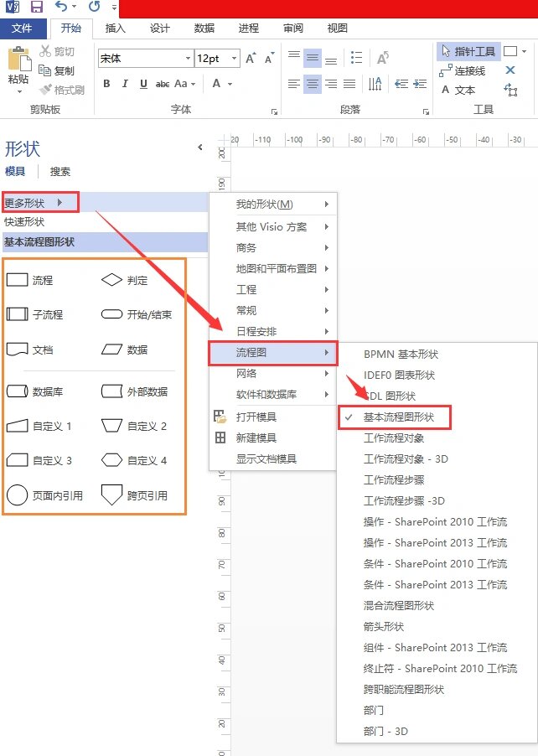The height and width of the screenshot is (756, 538).
Task: Click the justify text icon
Action: pyautogui.click(x=349, y=85)
